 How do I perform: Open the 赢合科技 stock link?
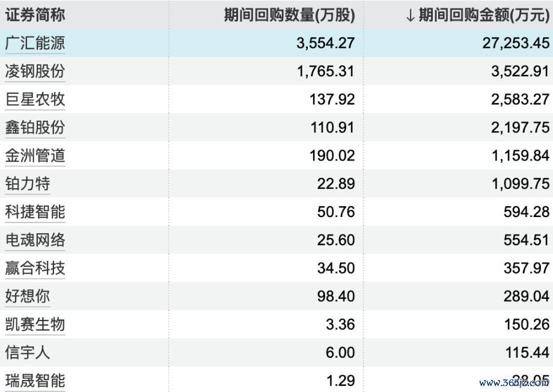point(35,268)
